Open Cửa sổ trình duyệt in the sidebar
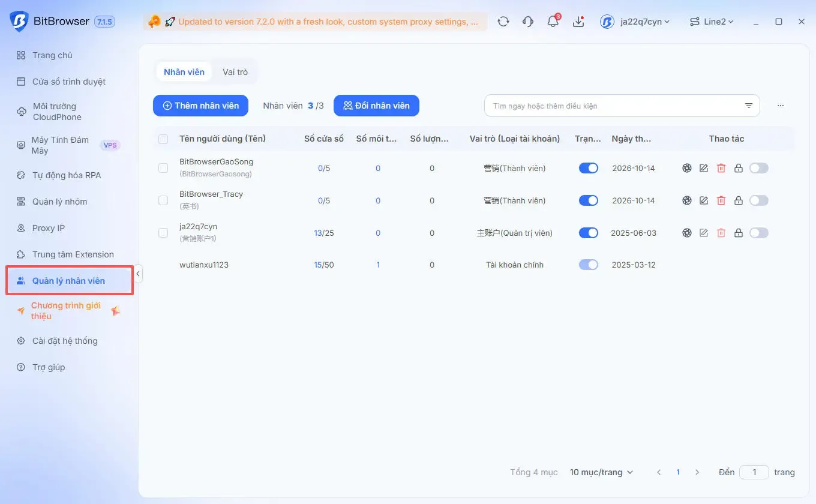The image size is (816, 504). [x=69, y=82]
